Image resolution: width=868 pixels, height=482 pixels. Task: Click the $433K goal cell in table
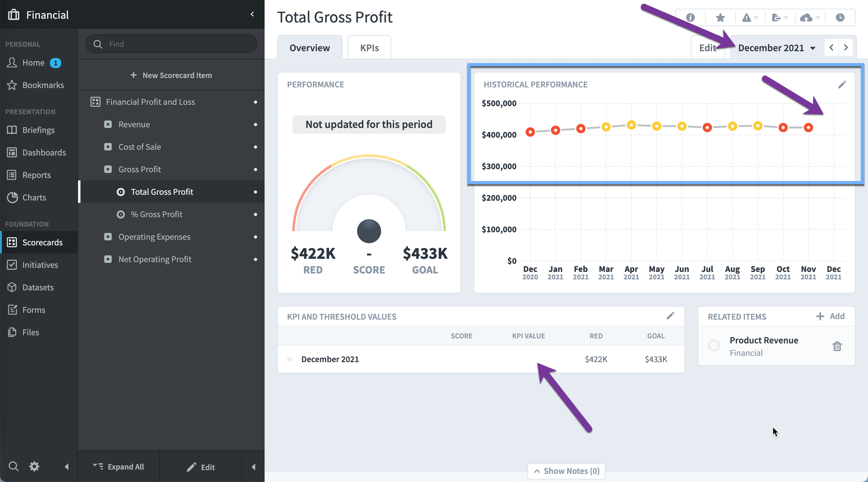click(x=656, y=359)
